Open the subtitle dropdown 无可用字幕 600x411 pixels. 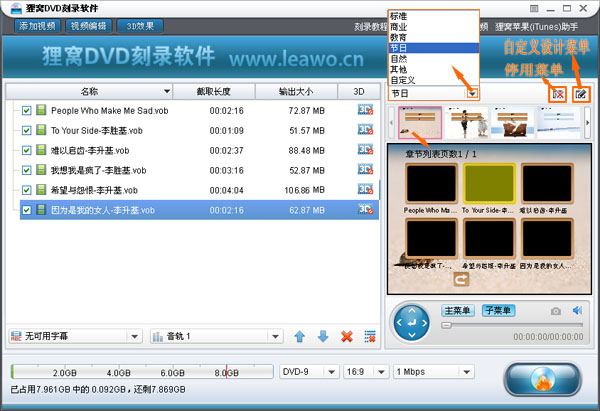pos(75,336)
